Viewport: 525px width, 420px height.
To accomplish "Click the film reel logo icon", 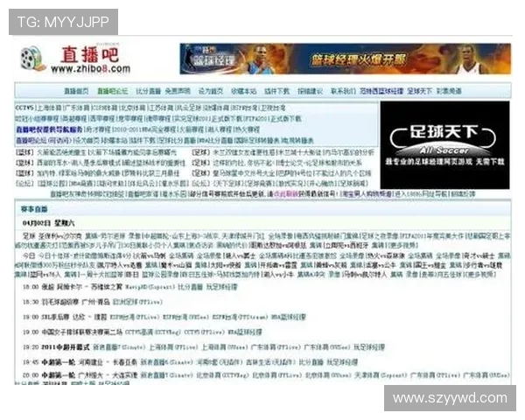I will 33,59.
